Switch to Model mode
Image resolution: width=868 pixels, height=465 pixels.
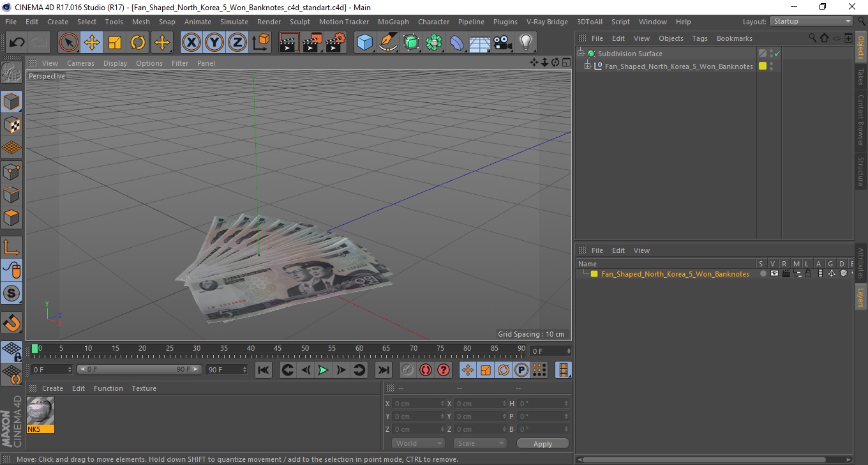coord(11,102)
